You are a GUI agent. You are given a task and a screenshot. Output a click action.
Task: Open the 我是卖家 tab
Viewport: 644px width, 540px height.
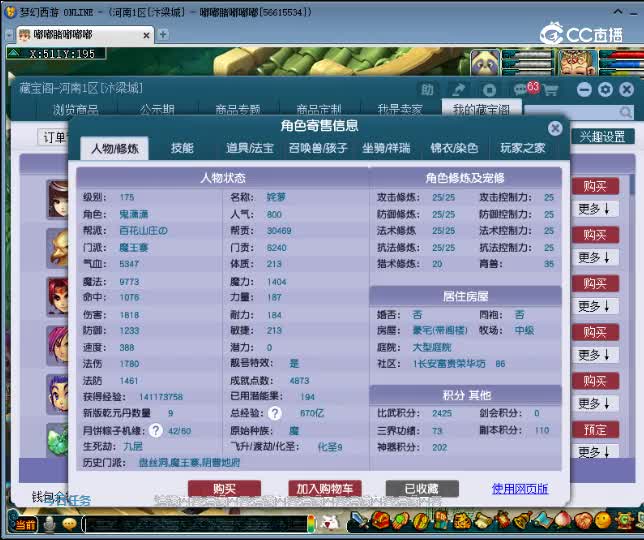(x=400, y=109)
